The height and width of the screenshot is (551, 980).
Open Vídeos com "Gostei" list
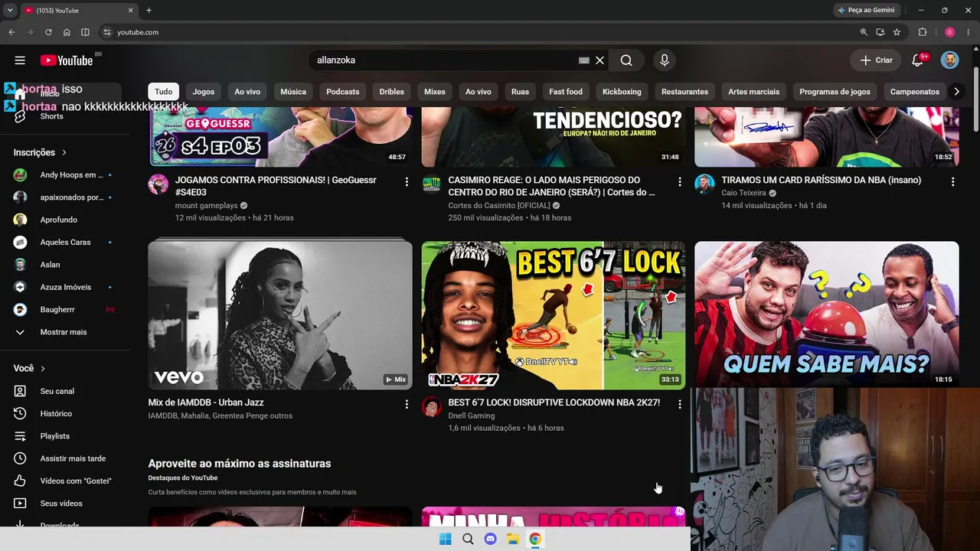point(64,481)
